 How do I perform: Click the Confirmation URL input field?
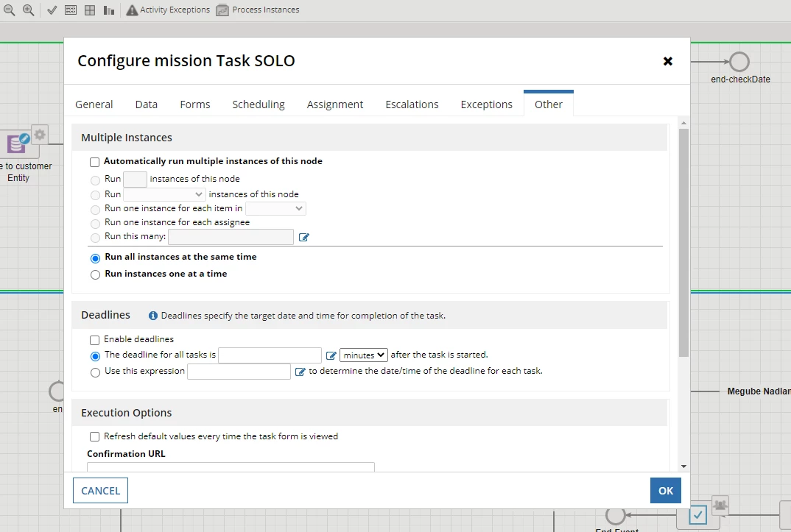(231, 467)
